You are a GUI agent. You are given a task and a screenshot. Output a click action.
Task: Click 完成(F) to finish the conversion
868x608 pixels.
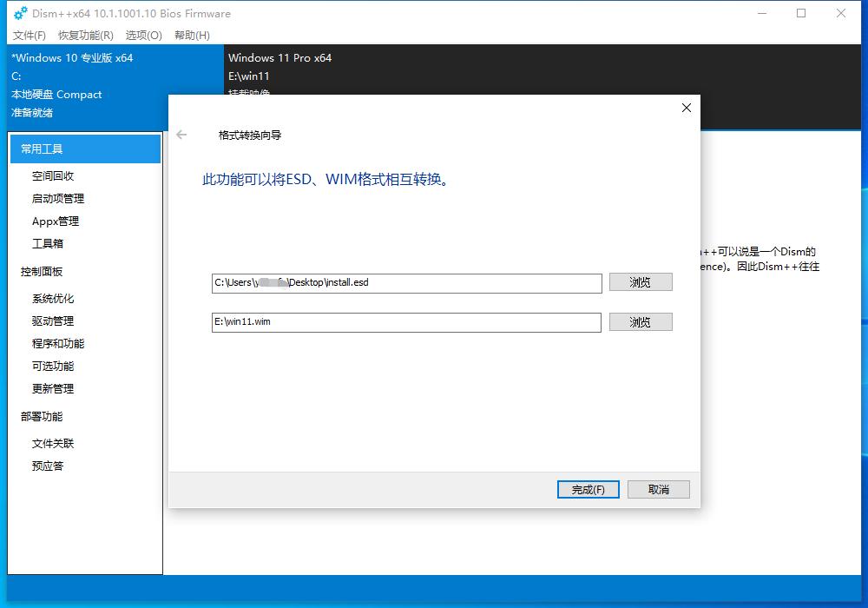(588, 489)
